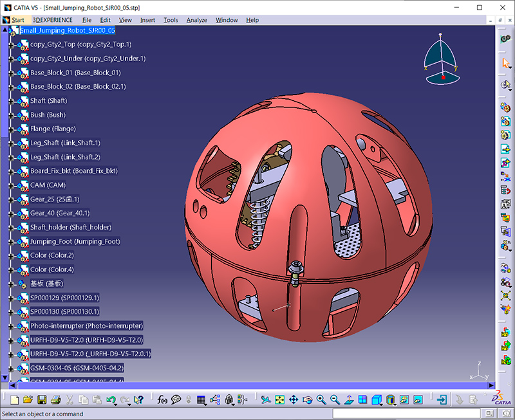Click the Fit All In icon

coord(279,399)
